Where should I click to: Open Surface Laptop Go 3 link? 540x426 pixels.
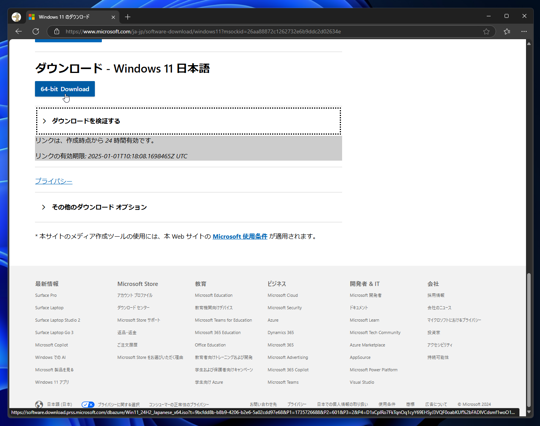pyautogui.click(x=54, y=332)
